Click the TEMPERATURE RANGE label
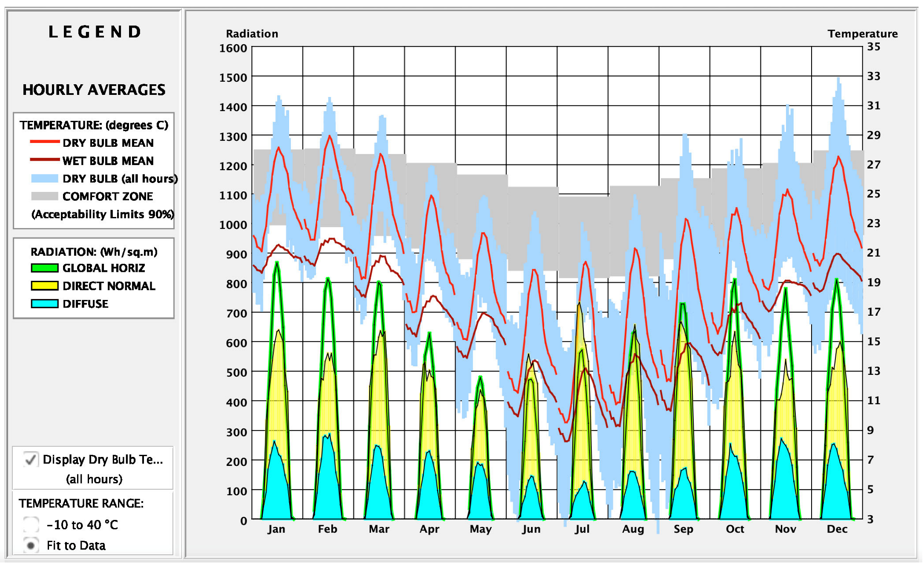Image resolution: width=924 pixels, height=568 pixels. tap(81, 503)
